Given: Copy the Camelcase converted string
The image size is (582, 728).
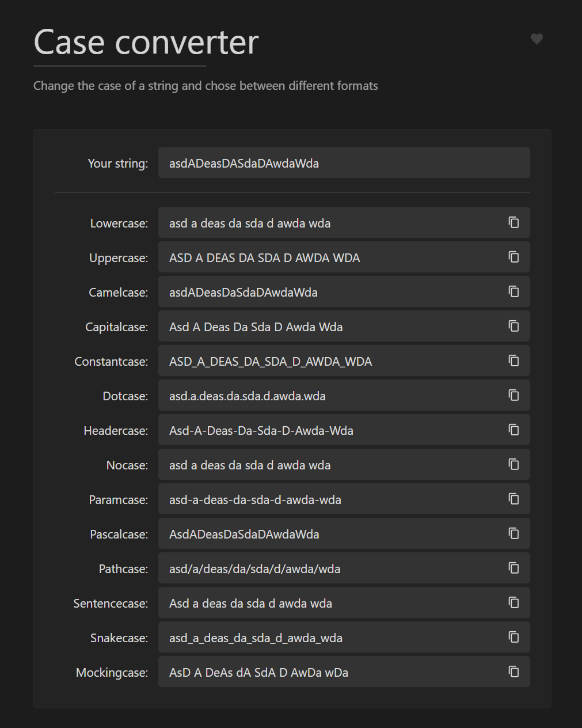Looking at the screenshot, I should click(513, 291).
